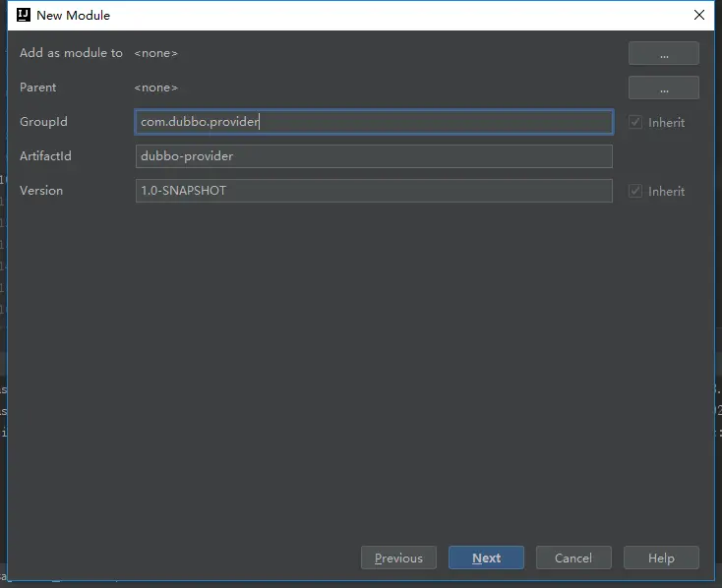Toggle the Inherit checkbox for GroupId
The image size is (722, 588).
pos(635,122)
